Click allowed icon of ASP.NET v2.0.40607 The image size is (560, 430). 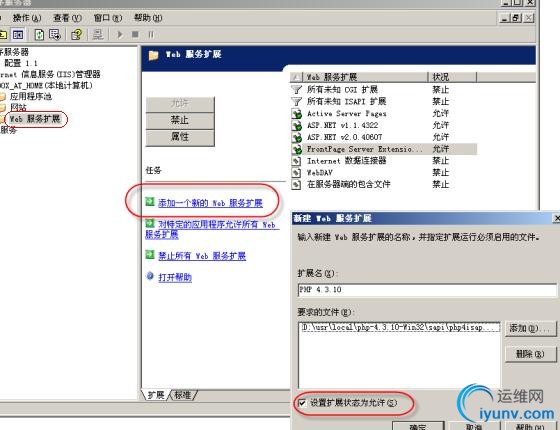(296, 138)
